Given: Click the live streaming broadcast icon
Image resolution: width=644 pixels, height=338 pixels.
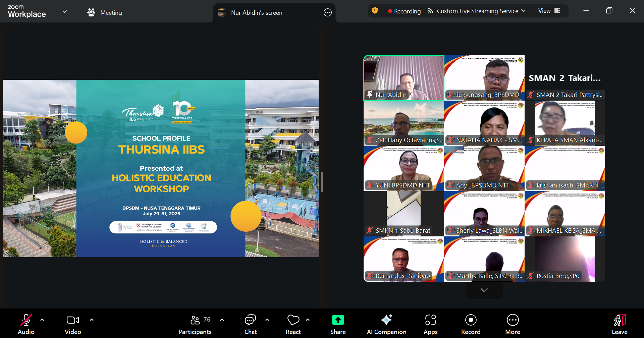Looking at the screenshot, I should (430, 11).
